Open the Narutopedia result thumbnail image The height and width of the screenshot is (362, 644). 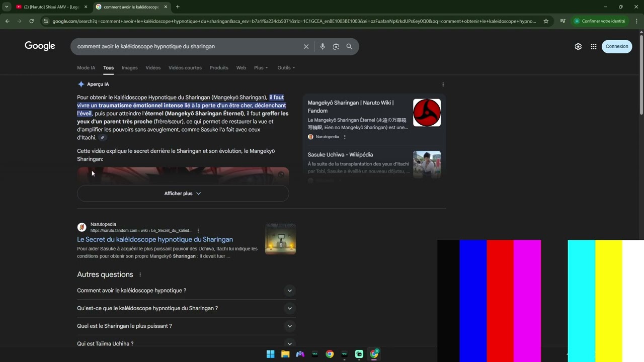280,239
